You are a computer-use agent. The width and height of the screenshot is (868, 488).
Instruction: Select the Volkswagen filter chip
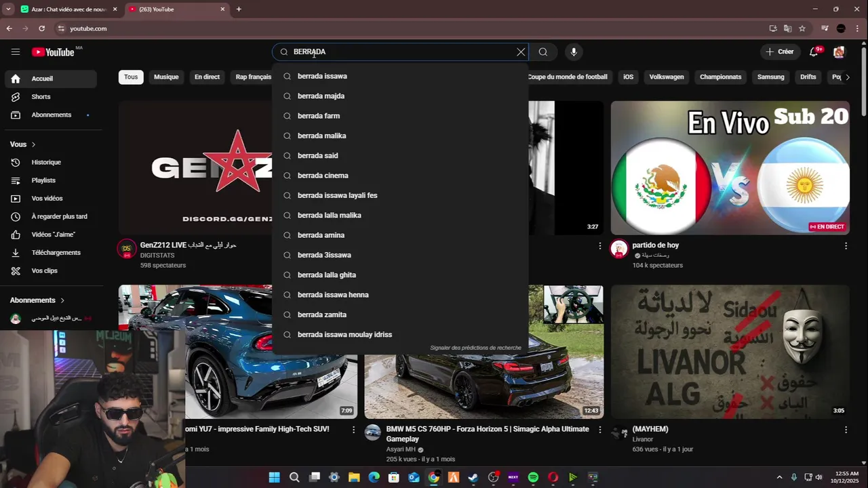[x=667, y=77]
